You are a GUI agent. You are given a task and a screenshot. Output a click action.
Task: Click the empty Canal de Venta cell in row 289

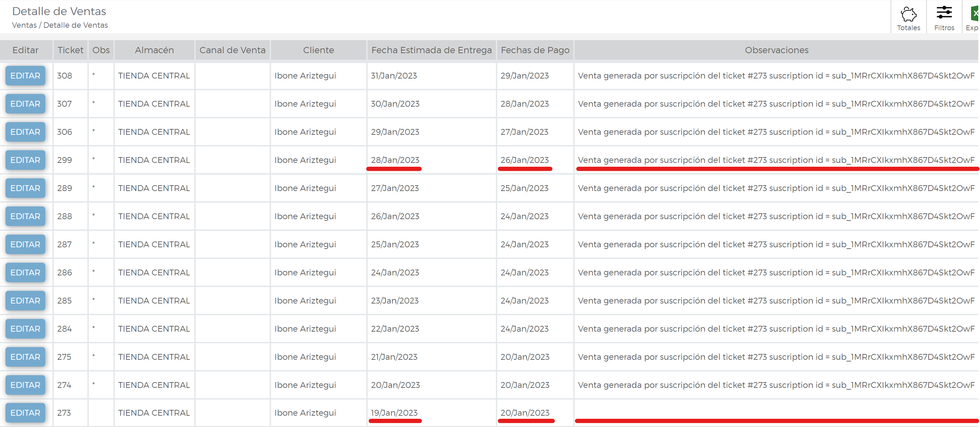232,189
